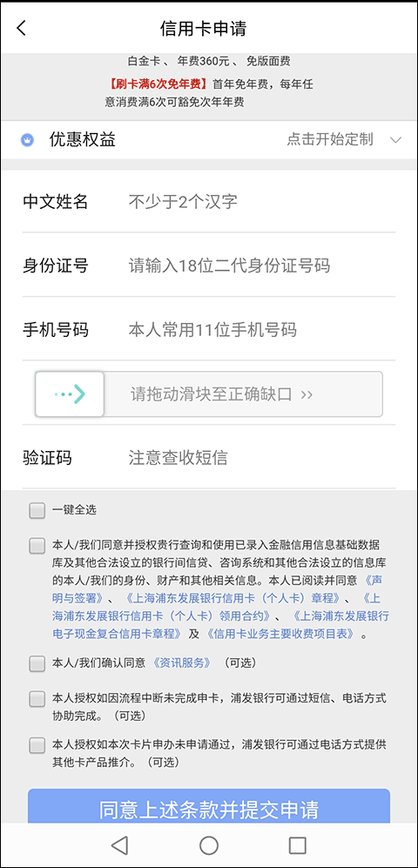This screenshot has width=418, height=868.
Task: Focus the 中文姓名 input field
Action: tap(262, 201)
